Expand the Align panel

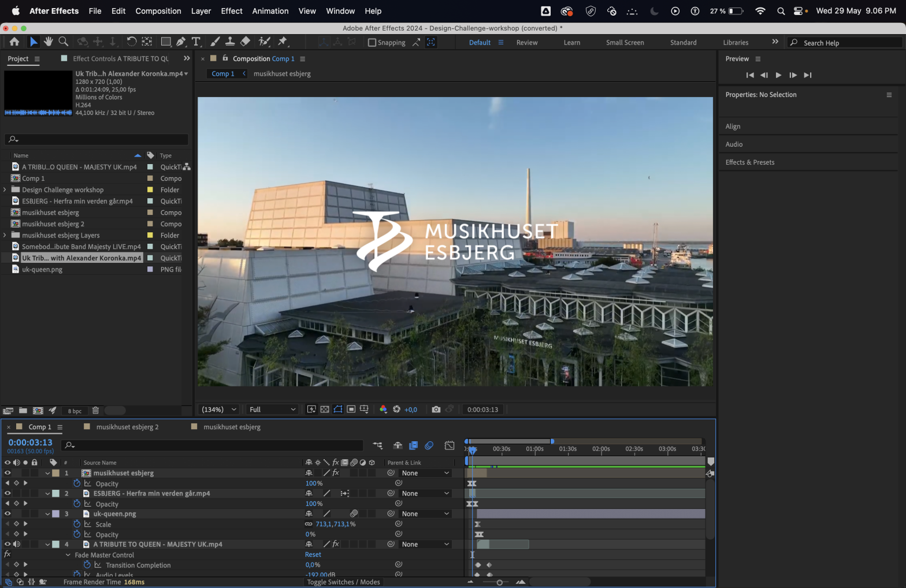pos(733,126)
